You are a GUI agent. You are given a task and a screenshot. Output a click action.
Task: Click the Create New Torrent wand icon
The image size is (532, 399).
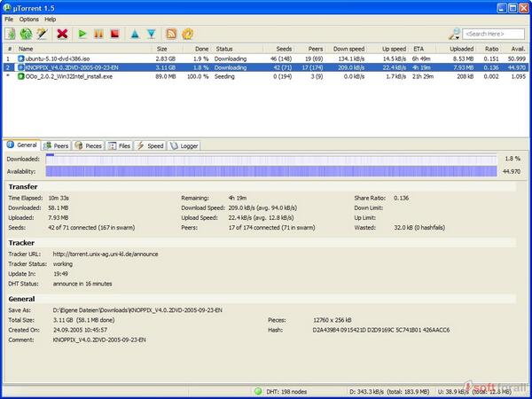click(42, 34)
